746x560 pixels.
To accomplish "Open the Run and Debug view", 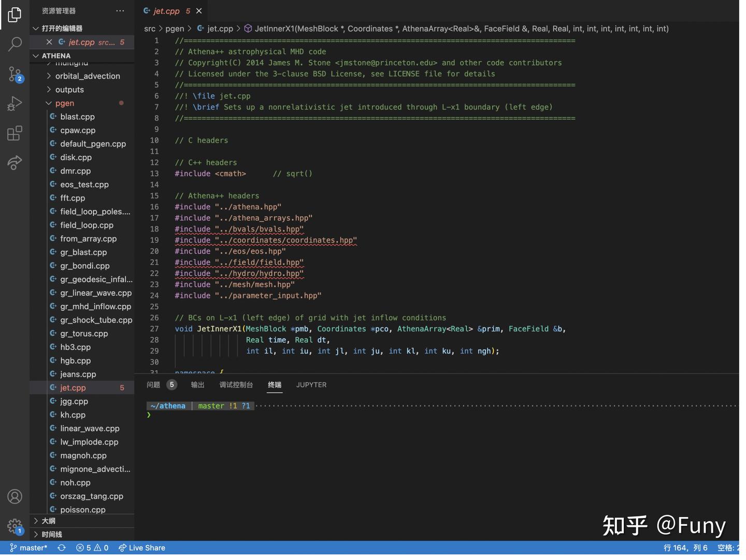I will coord(15,104).
